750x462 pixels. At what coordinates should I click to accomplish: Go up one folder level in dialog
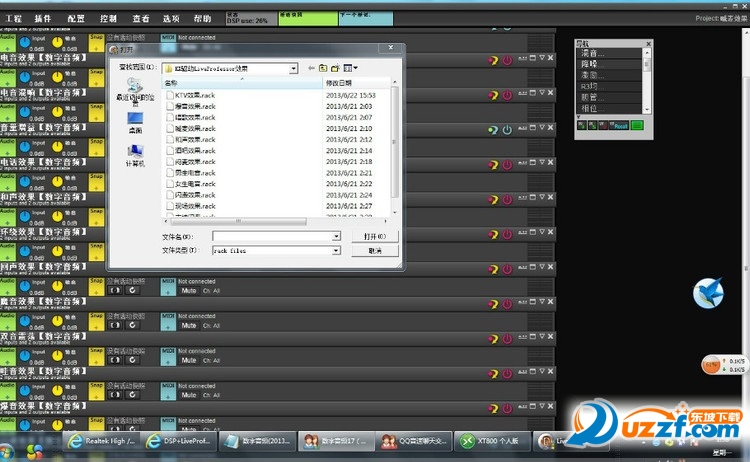click(x=323, y=68)
